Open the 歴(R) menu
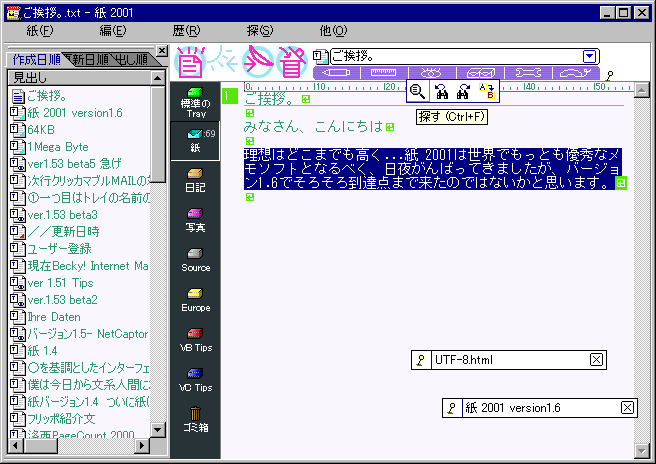This screenshot has height=464, width=656. tap(186, 31)
